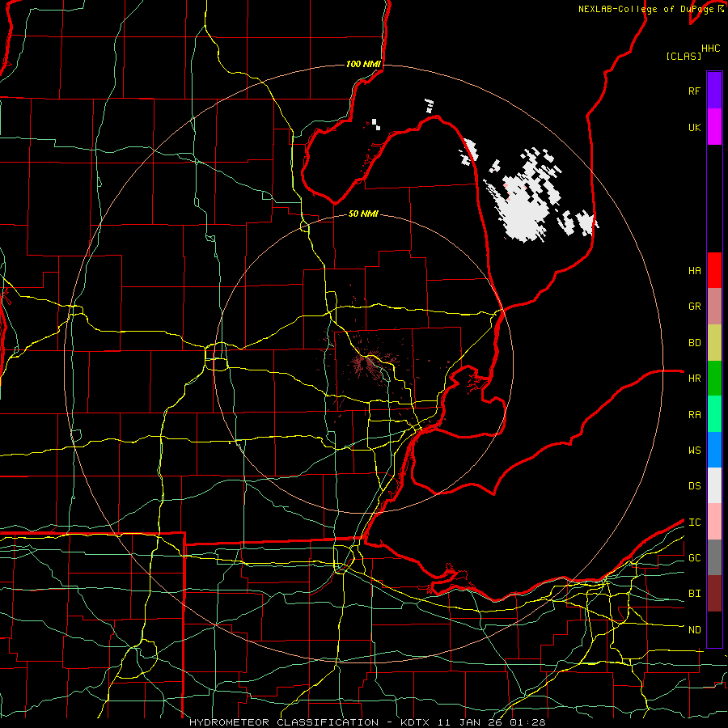Click the HA red legend swatch
This screenshot has width=728, height=728.
[714, 270]
